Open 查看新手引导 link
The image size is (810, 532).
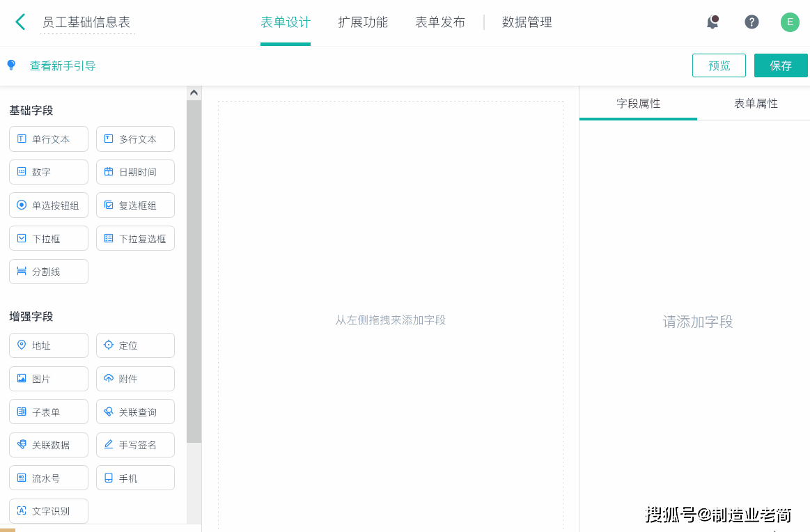(x=63, y=65)
